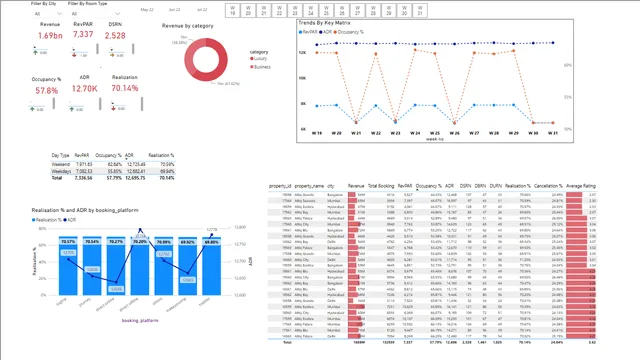This screenshot has width=640, height=360.
Task: Select the W 22 week slicer button
Action: [x=279, y=11]
